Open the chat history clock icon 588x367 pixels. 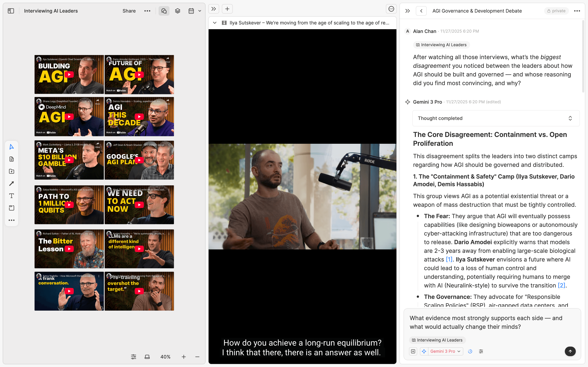tap(470, 351)
